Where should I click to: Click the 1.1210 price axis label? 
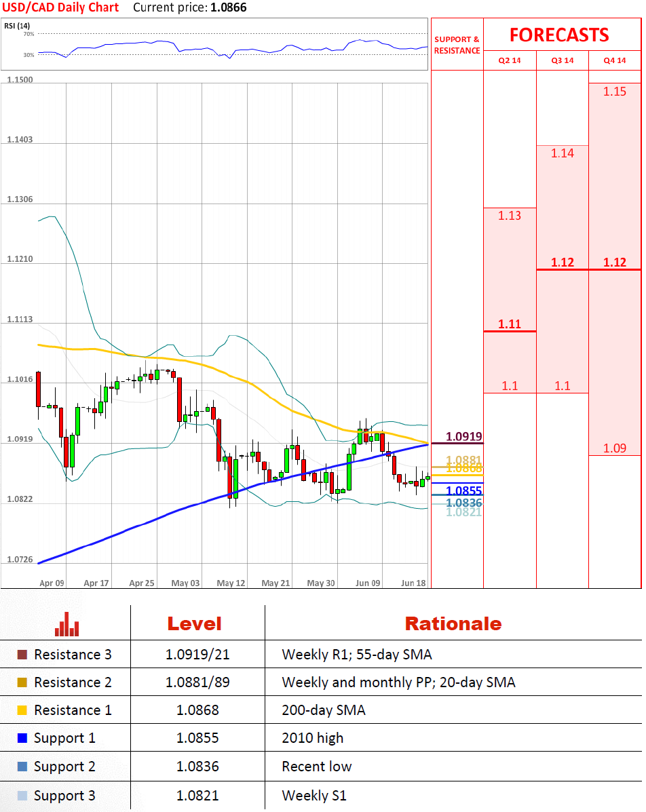coord(20,259)
